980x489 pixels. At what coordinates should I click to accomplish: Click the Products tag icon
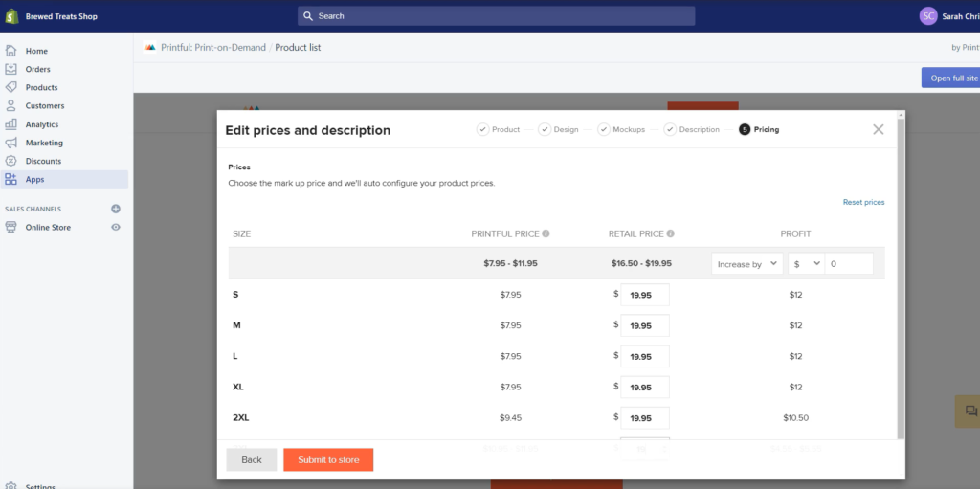click(11, 87)
